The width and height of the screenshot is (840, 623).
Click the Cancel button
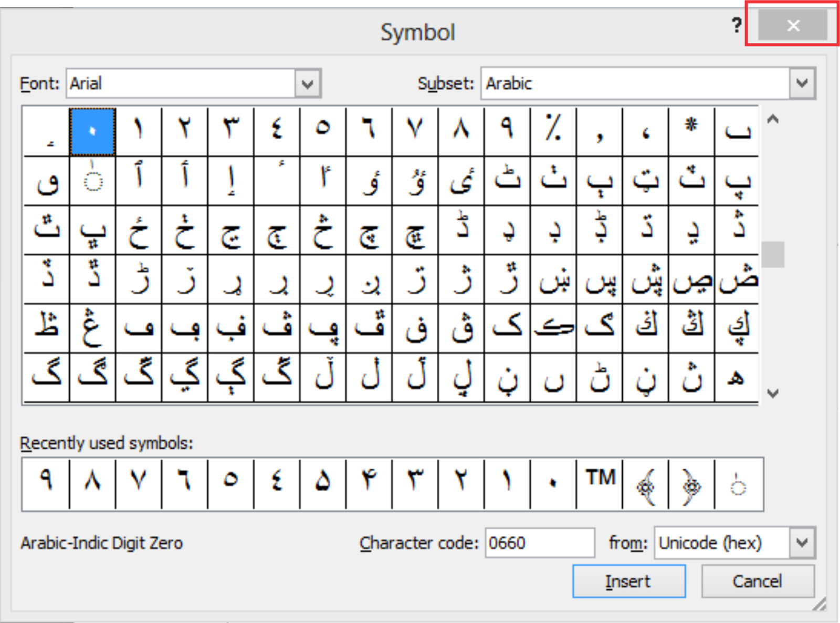pyautogui.click(x=758, y=581)
